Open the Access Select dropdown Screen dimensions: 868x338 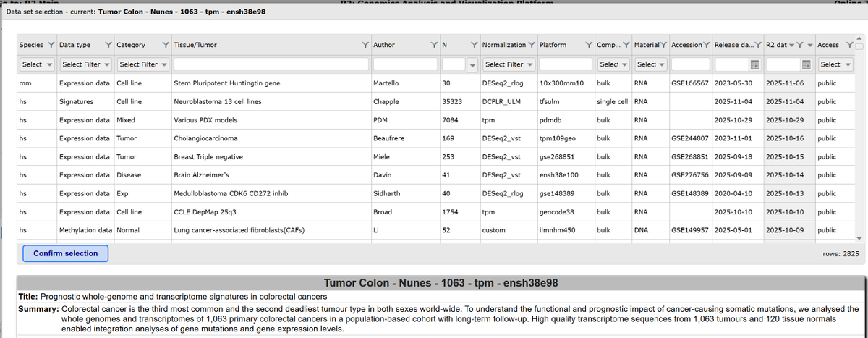[834, 64]
